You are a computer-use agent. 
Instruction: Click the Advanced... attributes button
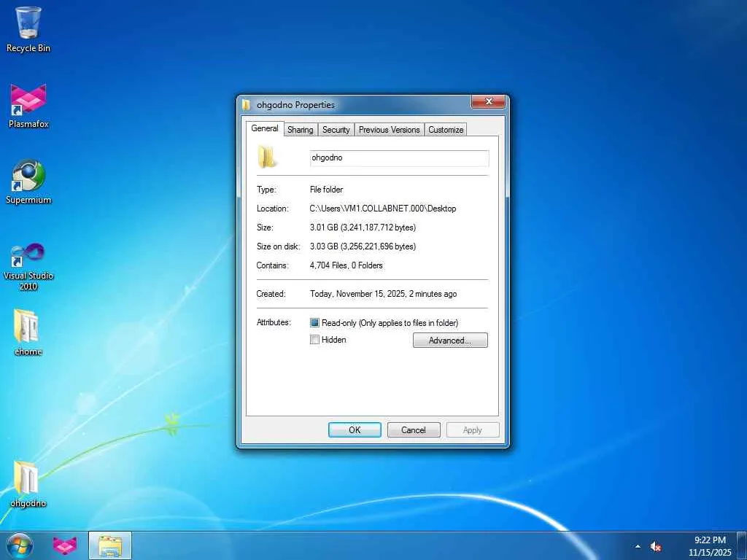(450, 340)
